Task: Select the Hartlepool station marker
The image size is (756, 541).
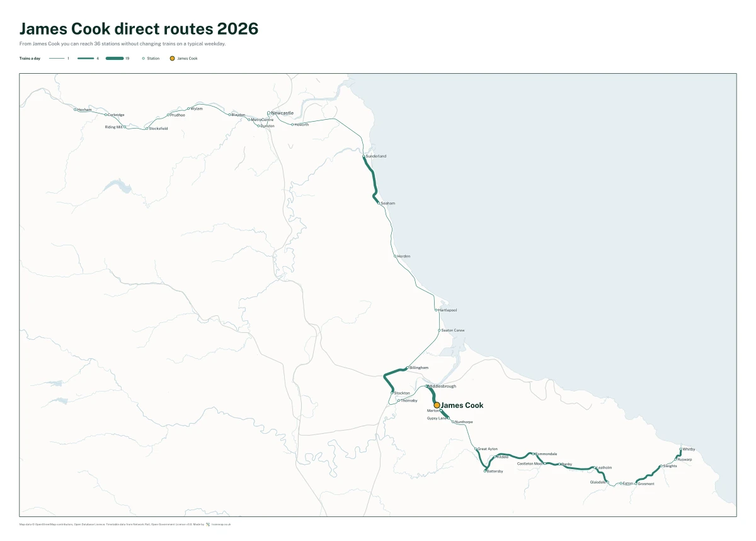Action: click(436, 310)
